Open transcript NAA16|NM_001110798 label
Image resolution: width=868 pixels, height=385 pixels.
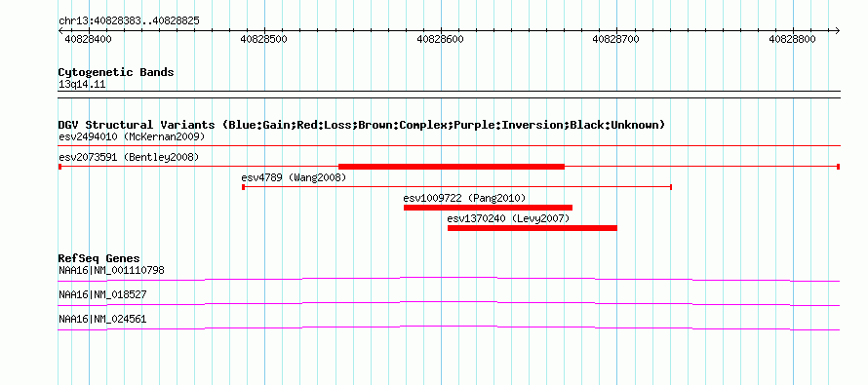click(111, 271)
